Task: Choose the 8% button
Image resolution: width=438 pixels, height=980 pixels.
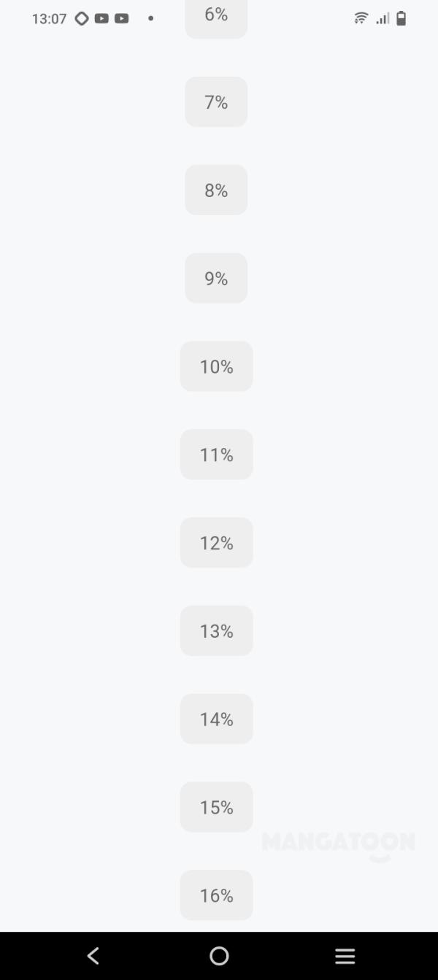Action: click(x=216, y=190)
